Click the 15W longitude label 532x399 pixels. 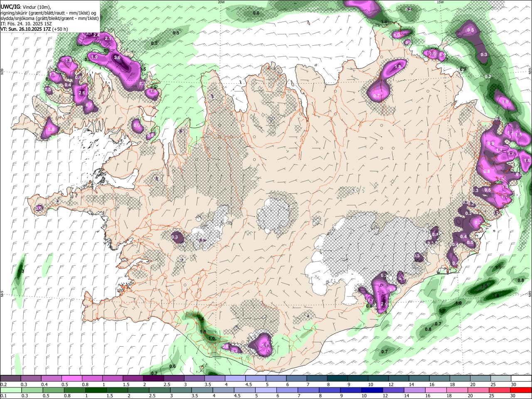(440, 2)
